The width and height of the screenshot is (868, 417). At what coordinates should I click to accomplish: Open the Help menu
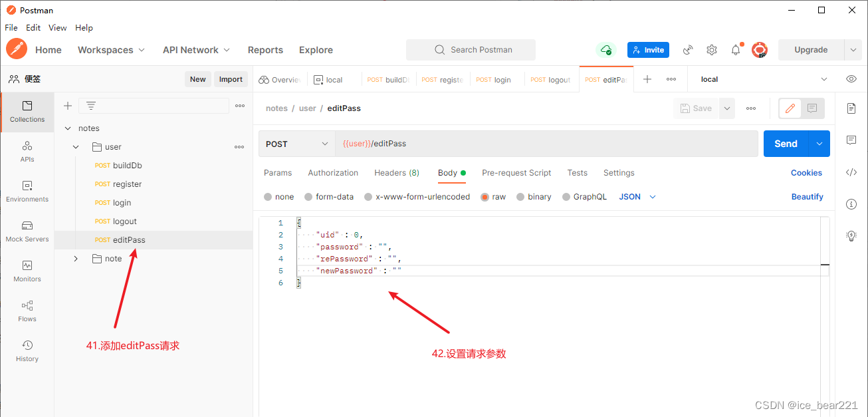[x=84, y=28]
